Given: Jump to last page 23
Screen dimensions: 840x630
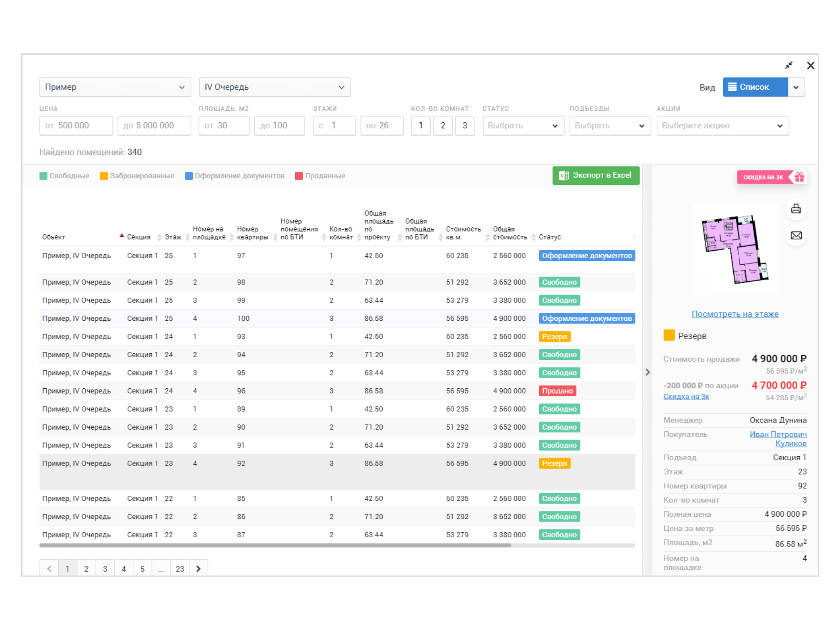Looking at the screenshot, I should click(x=180, y=569).
